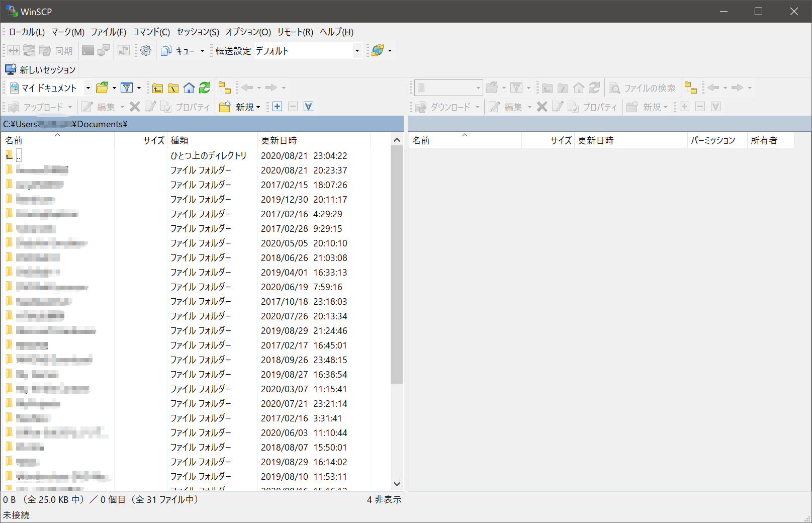Expand the local filter dropdown arrow
Viewport: 812px width, 523px height.
[x=139, y=88]
